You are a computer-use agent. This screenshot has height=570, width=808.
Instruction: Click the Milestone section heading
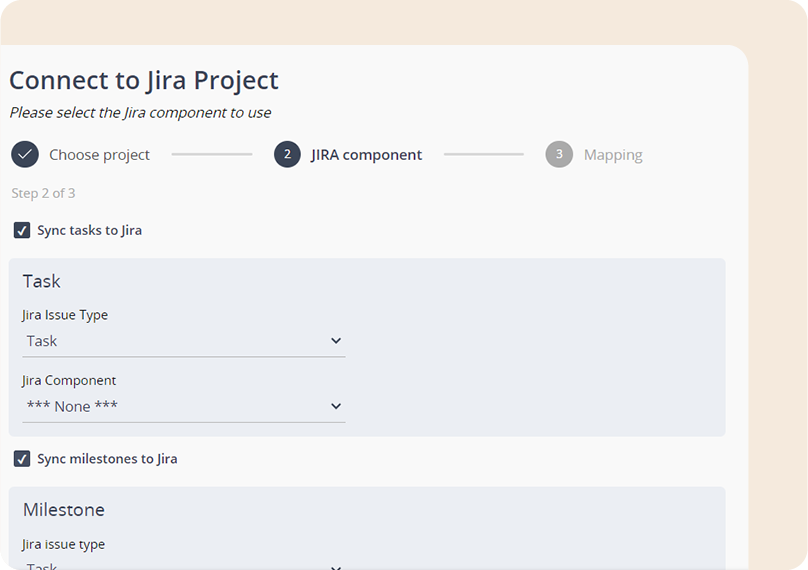coord(64,510)
